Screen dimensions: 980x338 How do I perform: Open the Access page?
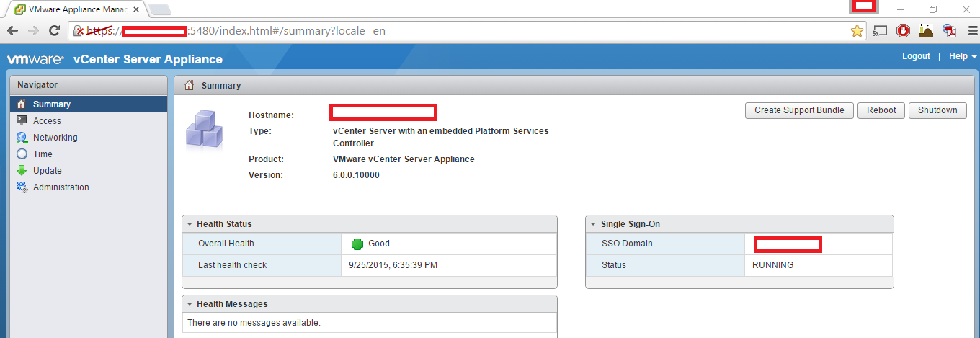pos(47,121)
